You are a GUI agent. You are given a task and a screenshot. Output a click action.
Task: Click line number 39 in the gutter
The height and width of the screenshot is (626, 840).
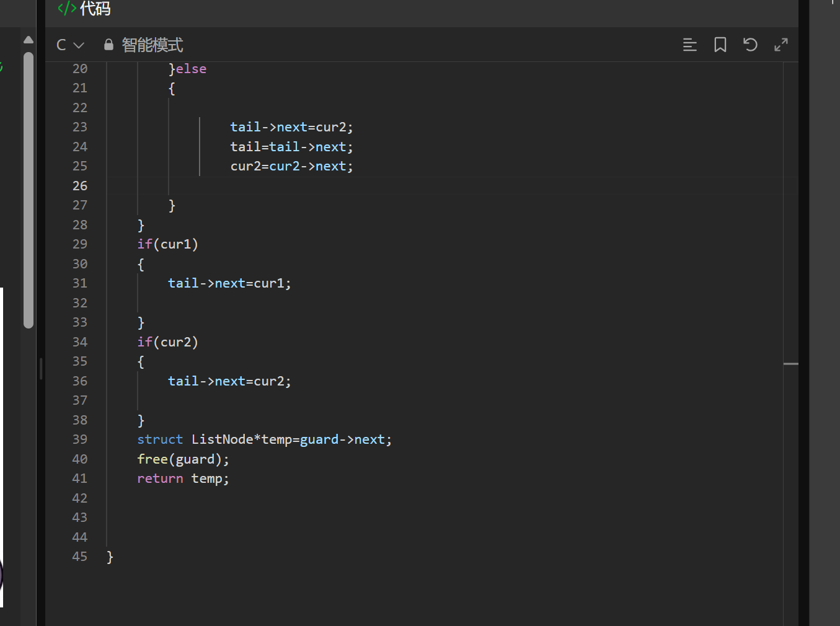[80, 439]
